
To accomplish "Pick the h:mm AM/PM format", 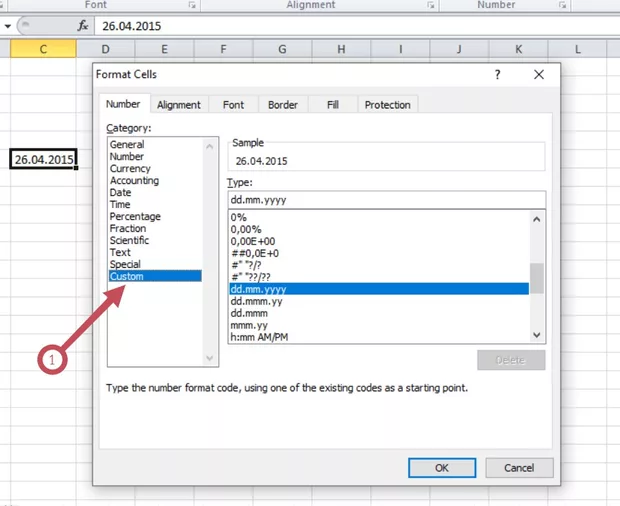I will point(260,337).
